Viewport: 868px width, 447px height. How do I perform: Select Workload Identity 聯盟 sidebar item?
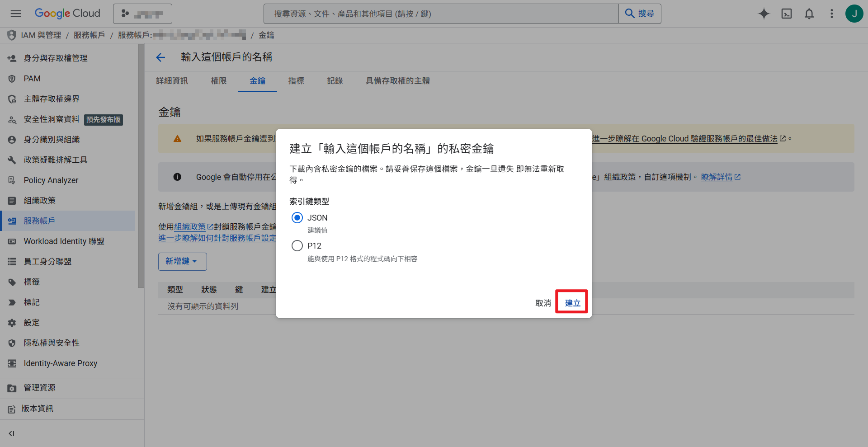tap(63, 241)
